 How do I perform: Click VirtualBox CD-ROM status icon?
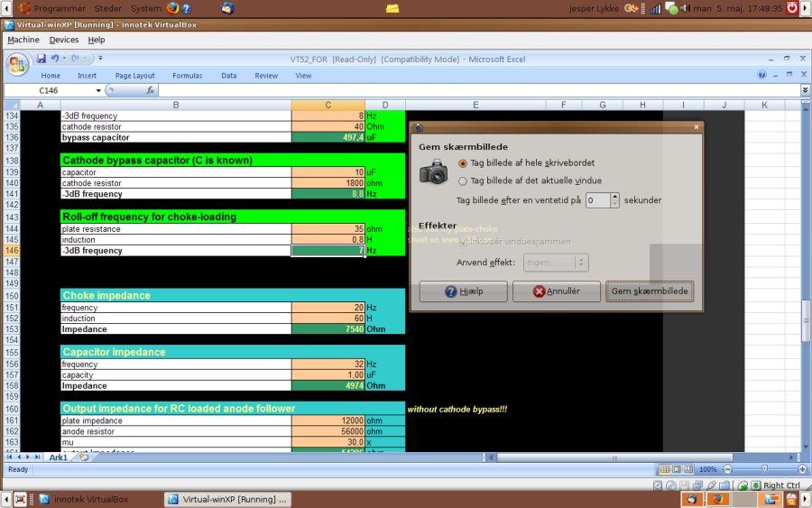click(x=671, y=485)
